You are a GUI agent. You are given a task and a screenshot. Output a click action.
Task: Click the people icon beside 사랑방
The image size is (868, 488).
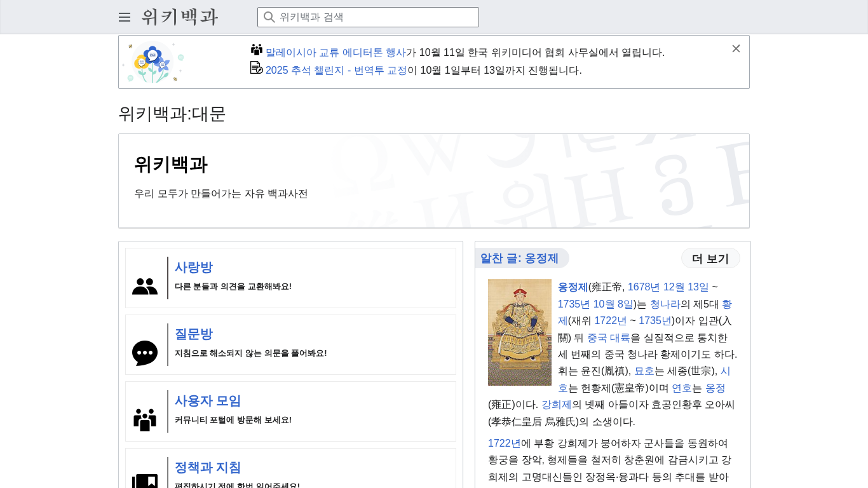pyautogui.click(x=145, y=287)
